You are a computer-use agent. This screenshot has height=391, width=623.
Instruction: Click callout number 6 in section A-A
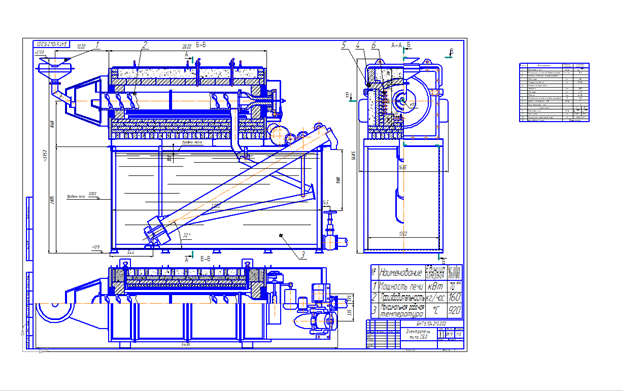pos(373,45)
